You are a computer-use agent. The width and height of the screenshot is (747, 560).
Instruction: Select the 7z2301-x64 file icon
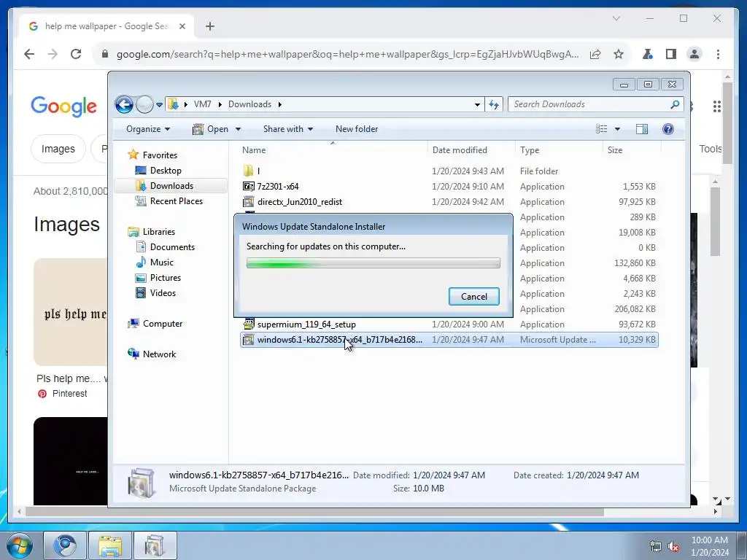[x=248, y=186]
